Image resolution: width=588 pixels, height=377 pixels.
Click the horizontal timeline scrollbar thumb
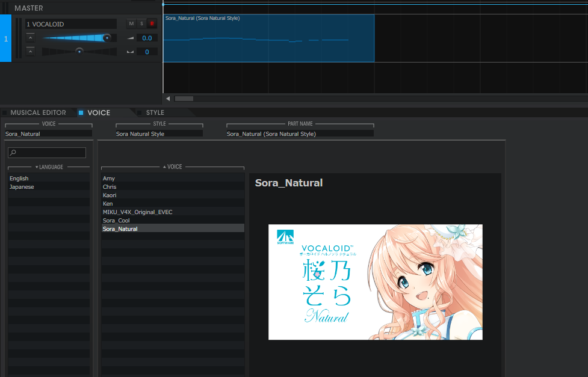click(x=184, y=99)
